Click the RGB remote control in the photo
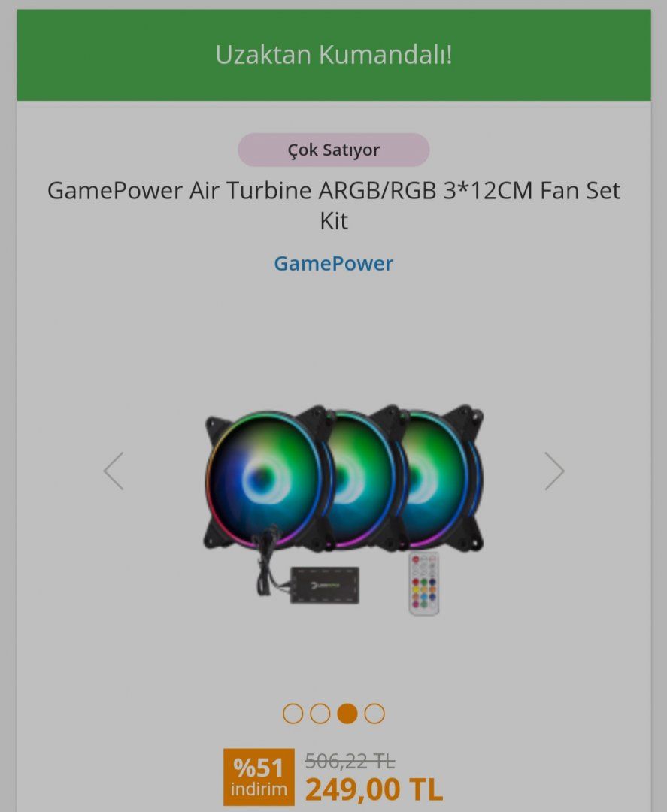667x812 pixels. pos(424,583)
